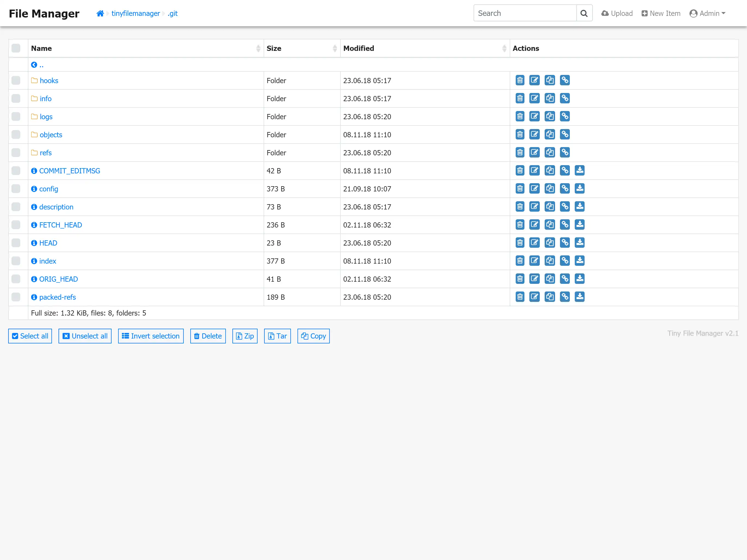Expand the logs folder

(x=46, y=116)
